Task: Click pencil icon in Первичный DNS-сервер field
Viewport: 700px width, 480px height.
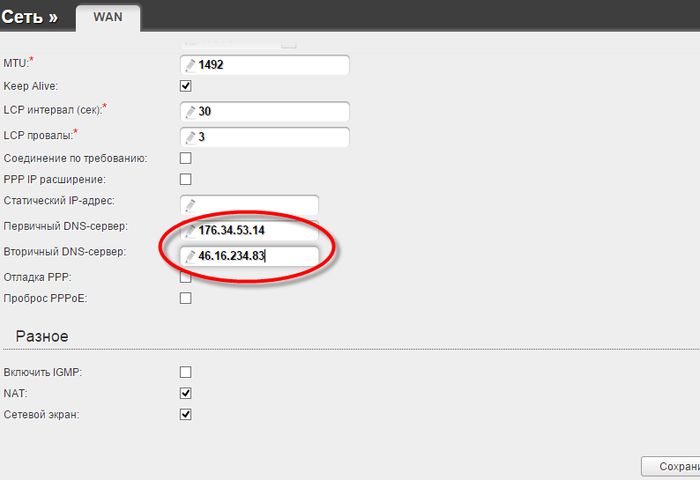Action: point(189,230)
